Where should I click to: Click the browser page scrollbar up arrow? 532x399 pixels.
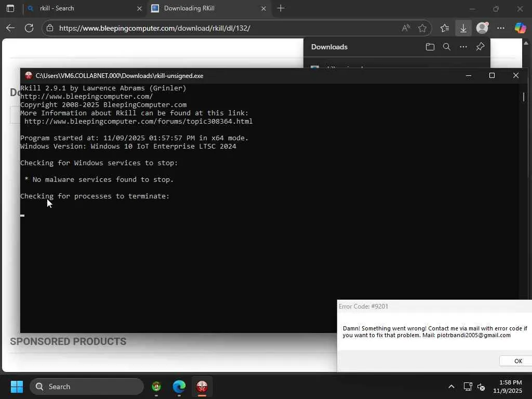[526, 43]
